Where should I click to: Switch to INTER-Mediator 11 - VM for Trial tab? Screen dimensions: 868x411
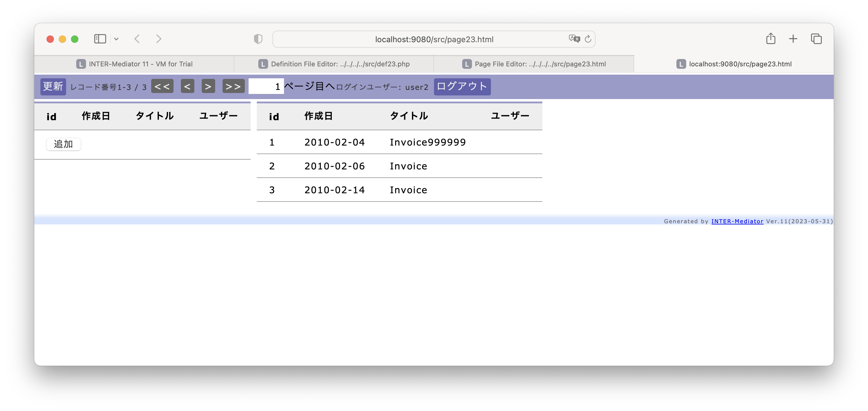pyautogui.click(x=134, y=64)
